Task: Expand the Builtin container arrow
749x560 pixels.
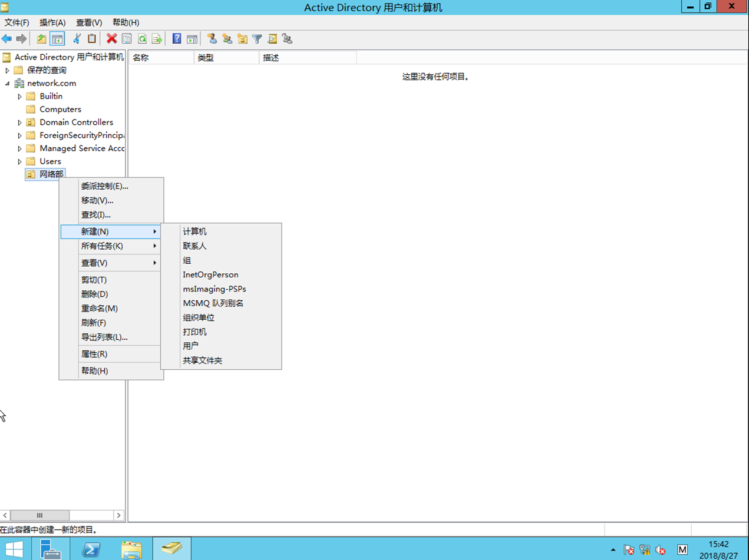Action: tap(19, 97)
